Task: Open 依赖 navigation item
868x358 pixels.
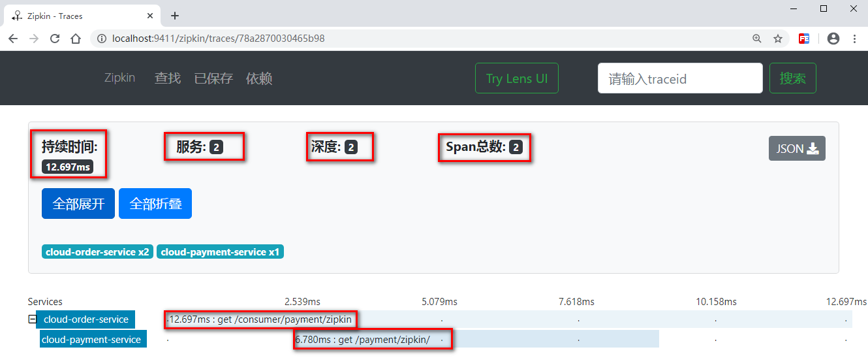Action: 259,78
